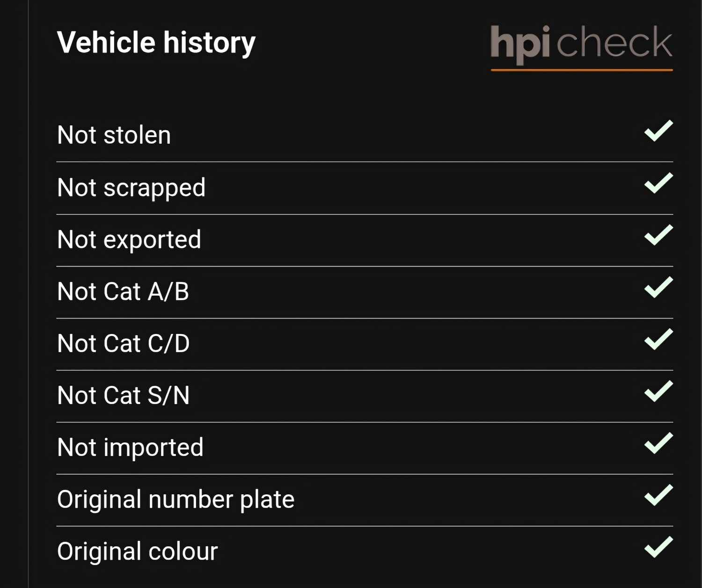Click the Not scrapped checkmark icon
This screenshot has width=702, height=588.
click(x=658, y=183)
